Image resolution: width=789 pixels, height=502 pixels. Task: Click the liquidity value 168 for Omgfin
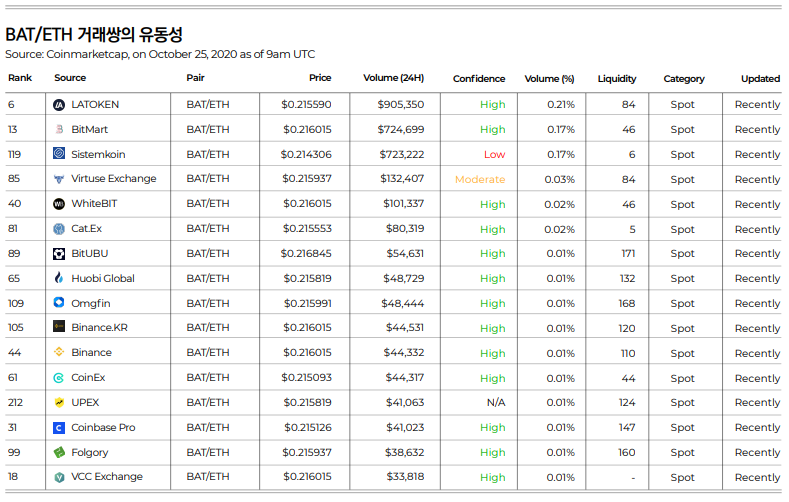tap(626, 303)
